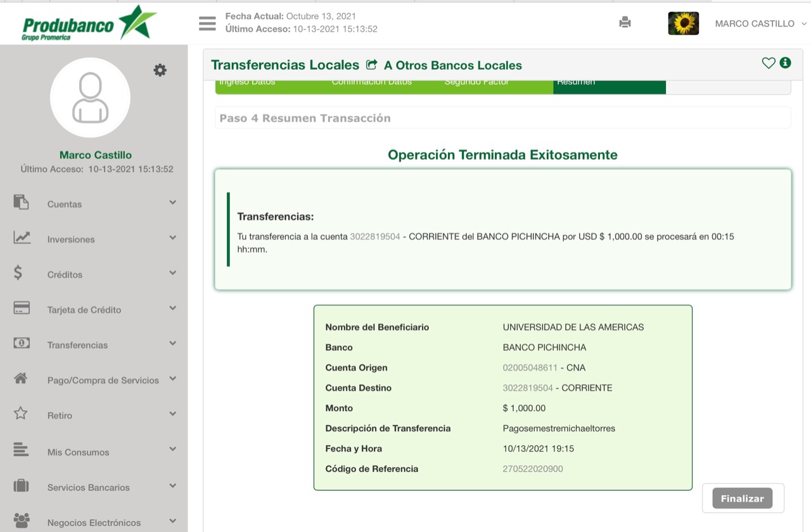Click the Produbanco logo
This screenshot has height=532, width=811.
pyautogui.click(x=89, y=23)
